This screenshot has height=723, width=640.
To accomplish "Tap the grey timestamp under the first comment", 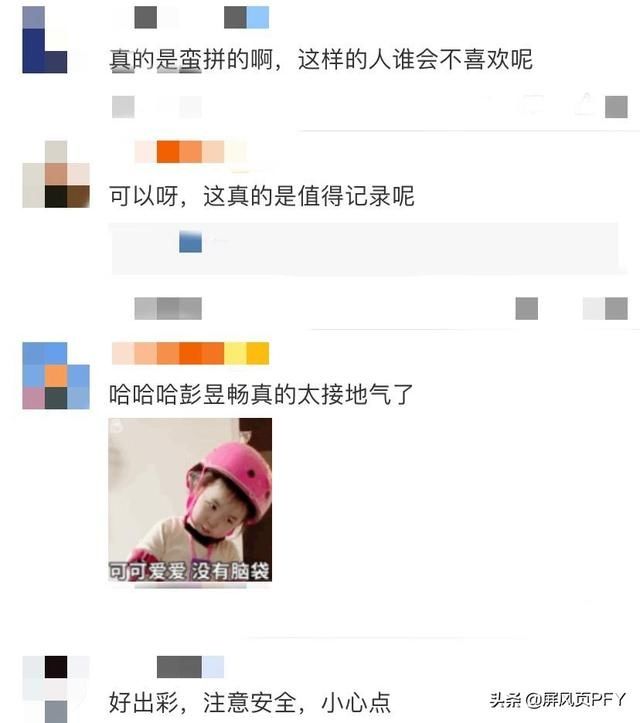I will (x=157, y=107).
